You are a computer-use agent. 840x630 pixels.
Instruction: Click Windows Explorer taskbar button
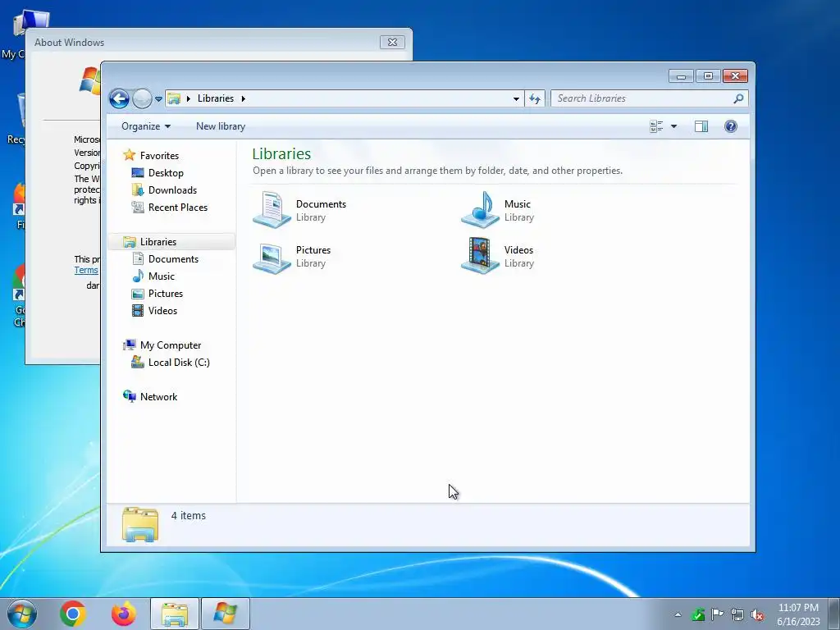[x=175, y=614]
